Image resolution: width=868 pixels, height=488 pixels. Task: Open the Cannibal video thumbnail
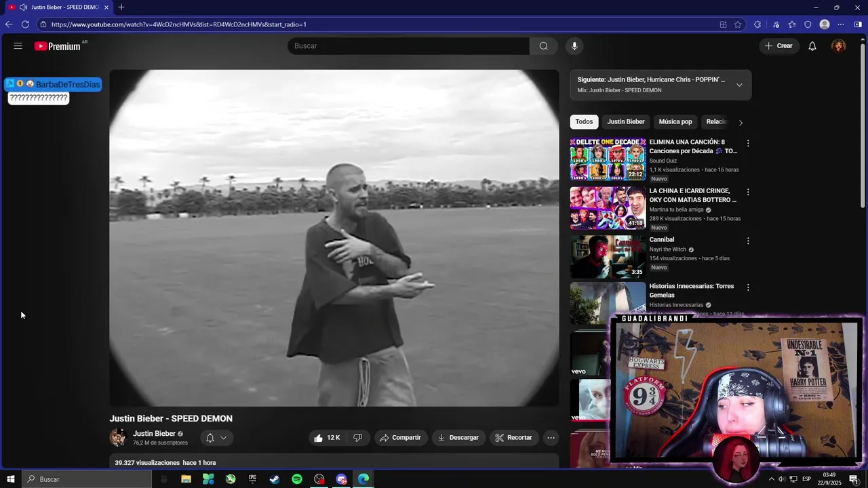(608, 257)
